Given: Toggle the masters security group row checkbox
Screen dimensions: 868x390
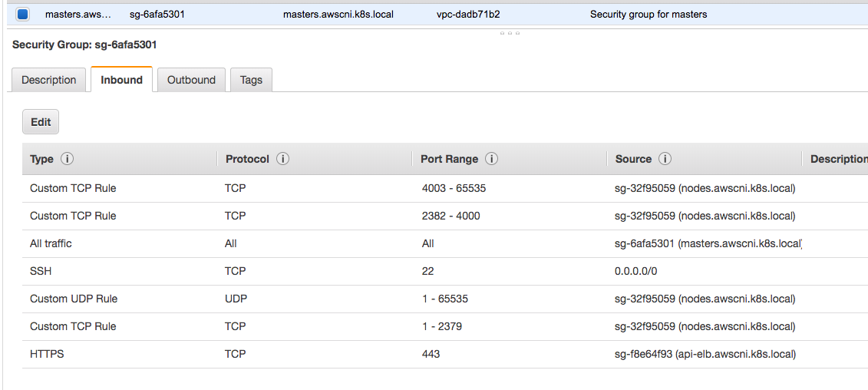Looking at the screenshot, I should tap(23, 15).
